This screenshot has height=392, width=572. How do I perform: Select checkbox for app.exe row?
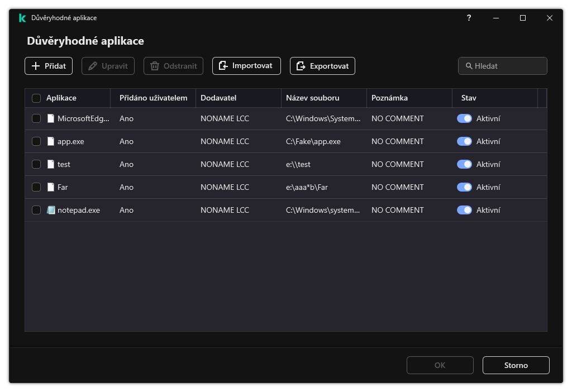[x=36, y=141]
